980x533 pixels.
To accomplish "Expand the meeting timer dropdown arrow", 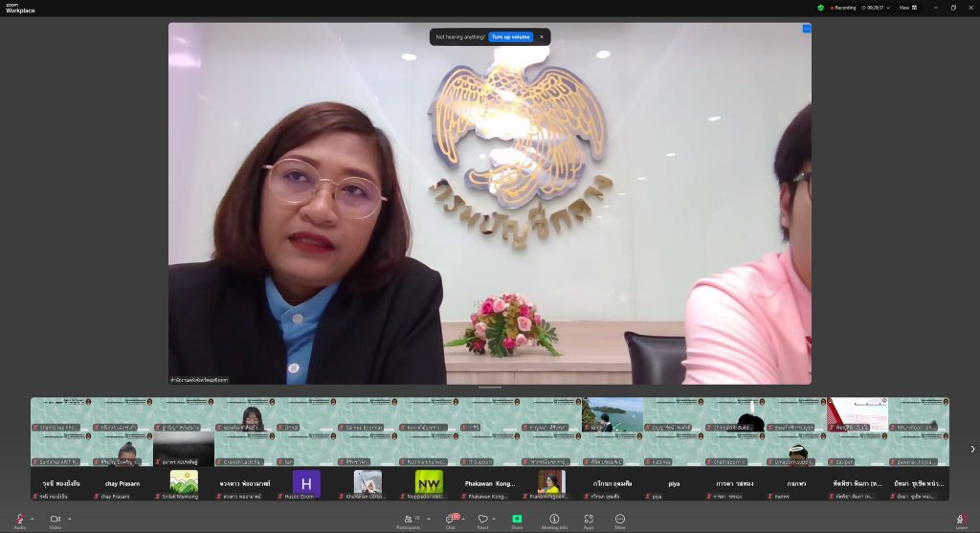I will coord(888,8).
